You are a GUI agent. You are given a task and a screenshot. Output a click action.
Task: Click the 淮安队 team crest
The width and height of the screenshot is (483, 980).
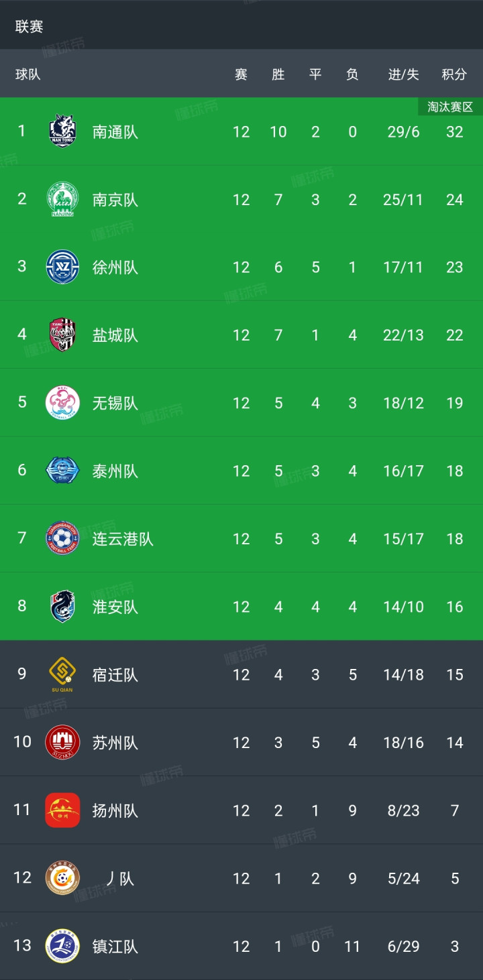coord(62,607)
